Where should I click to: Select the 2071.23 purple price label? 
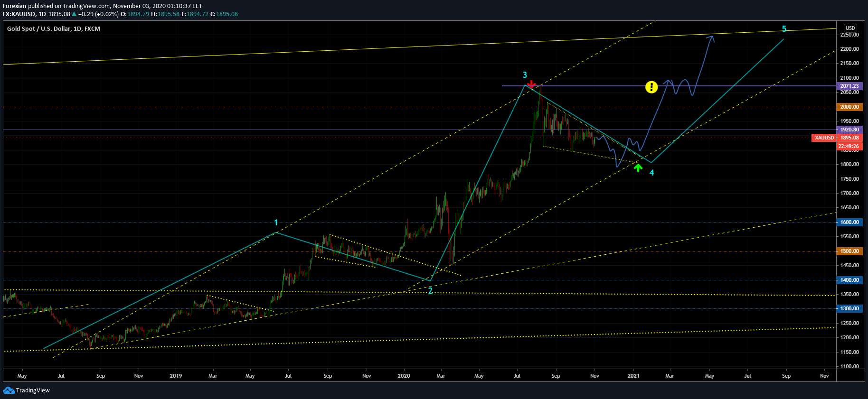pyautogui.click(x=849, y=86)
